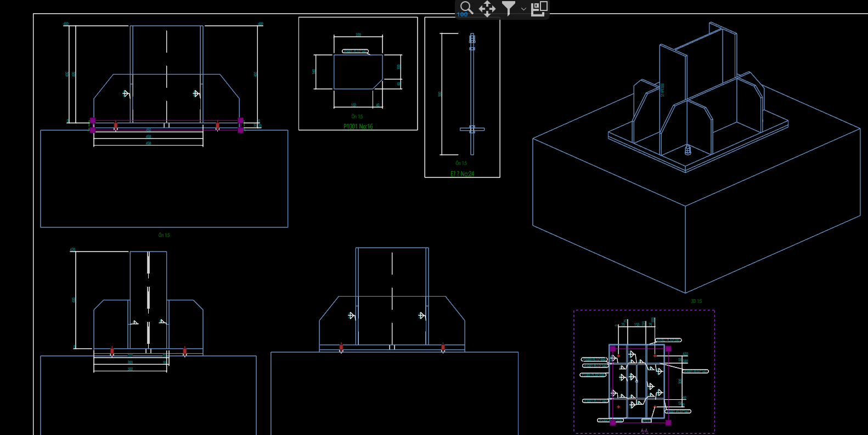This screenshot has width=868, height=435.
Task: Click the view layout icon in toolbar
Action: 539,8
